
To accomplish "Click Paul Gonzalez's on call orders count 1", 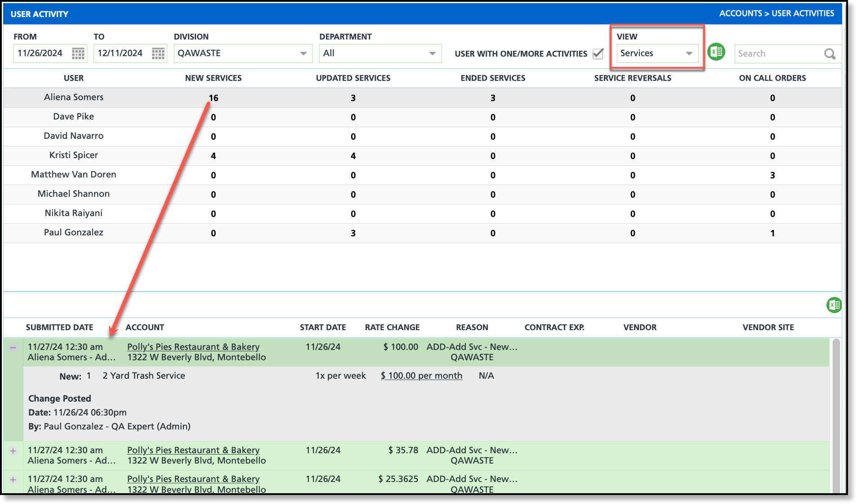I will 772,233.
